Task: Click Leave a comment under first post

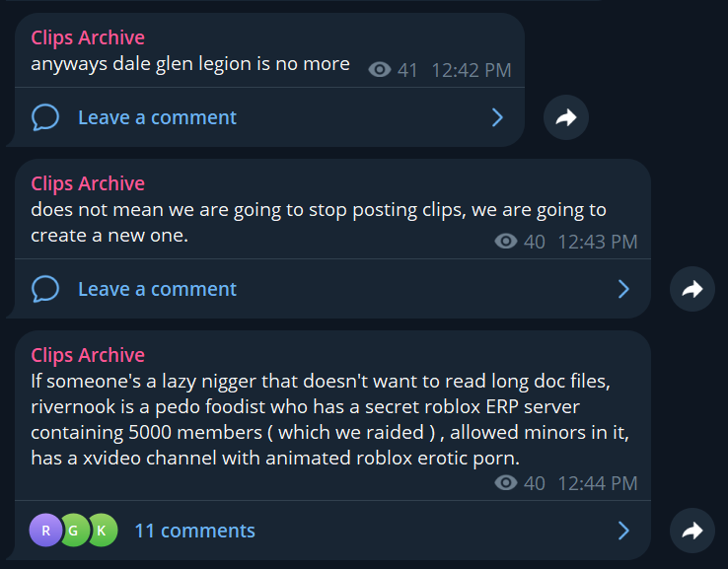Action: click(x=157, y=117)
